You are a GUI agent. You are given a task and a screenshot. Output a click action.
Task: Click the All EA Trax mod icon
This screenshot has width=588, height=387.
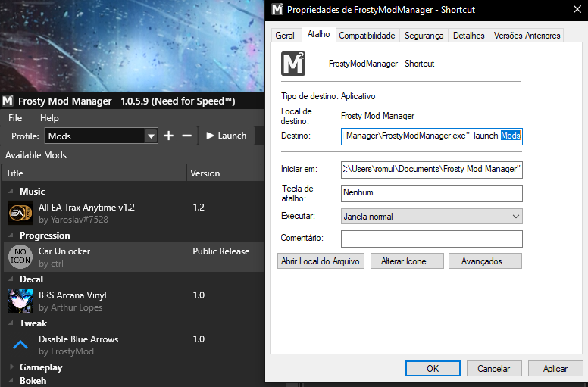click(x=20, y=213)
